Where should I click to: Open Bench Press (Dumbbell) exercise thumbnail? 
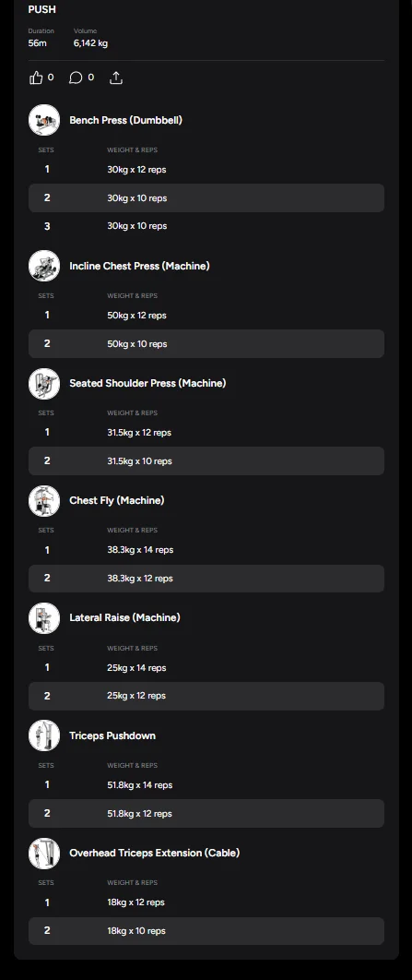44,120
